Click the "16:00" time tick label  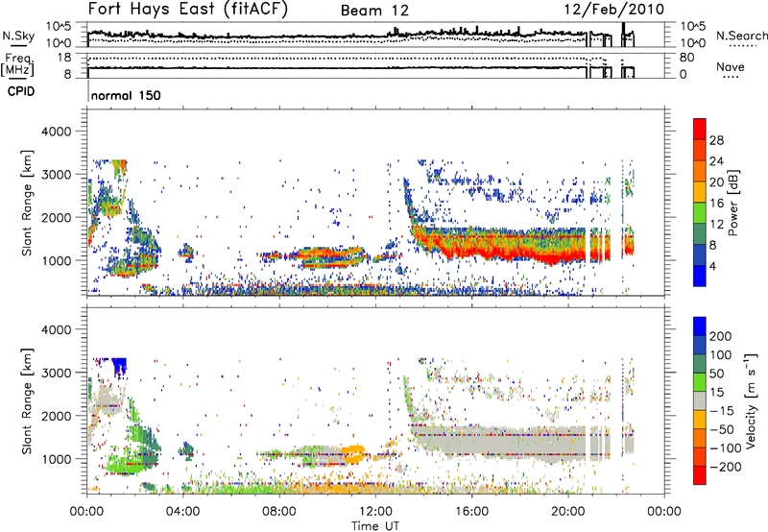(471, 512)
